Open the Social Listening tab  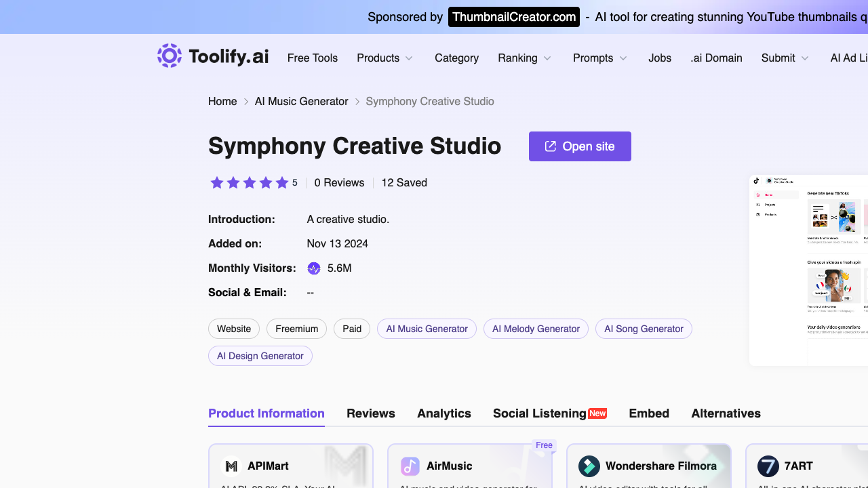point(540,413)
